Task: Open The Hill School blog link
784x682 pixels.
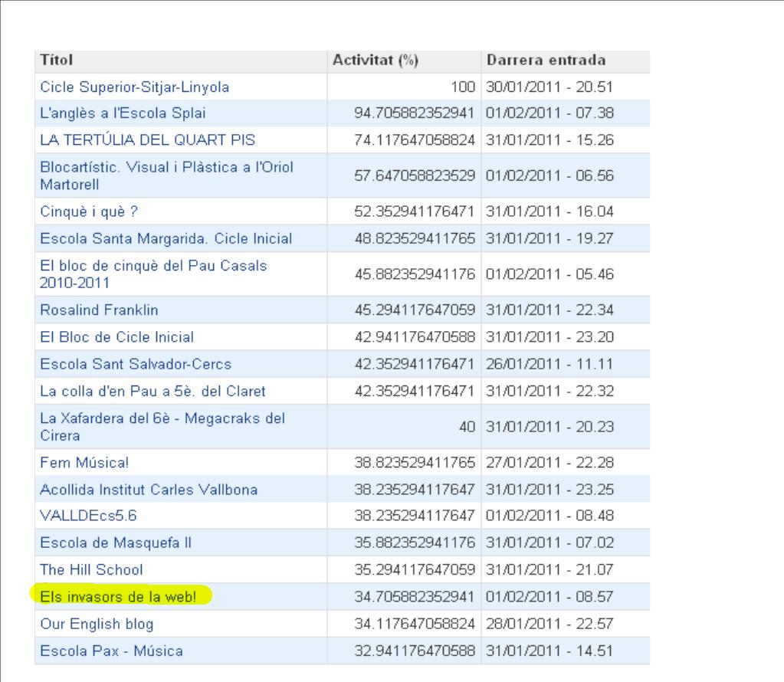Action: (91, 570)
